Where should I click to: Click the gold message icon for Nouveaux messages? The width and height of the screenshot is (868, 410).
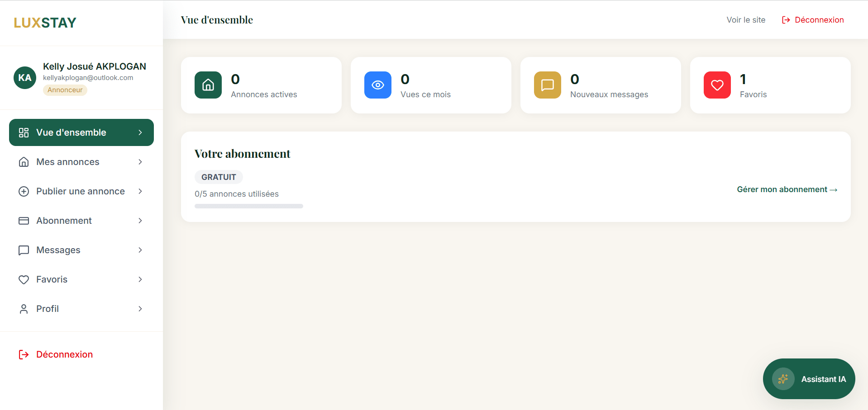pos(548,85)
